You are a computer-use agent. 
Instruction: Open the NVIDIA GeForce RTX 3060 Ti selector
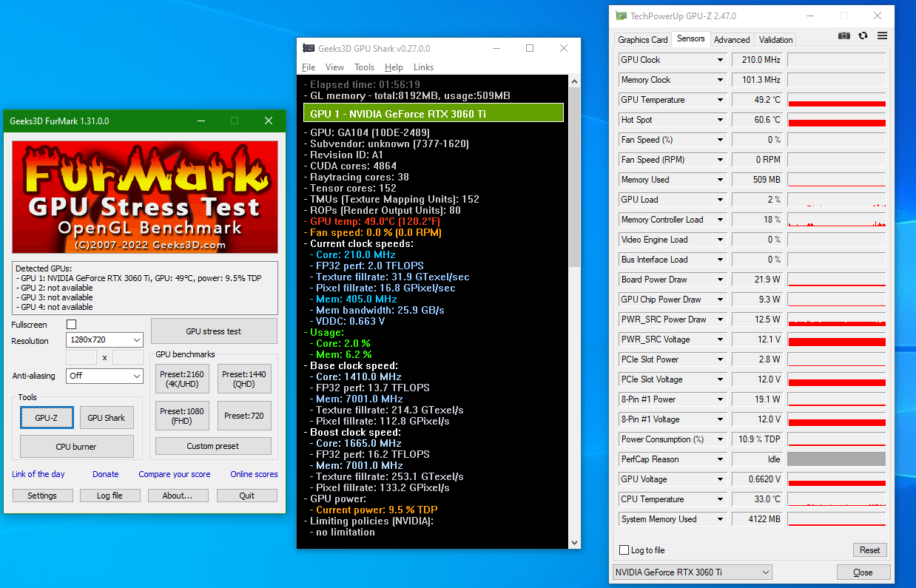click(693, 572)
